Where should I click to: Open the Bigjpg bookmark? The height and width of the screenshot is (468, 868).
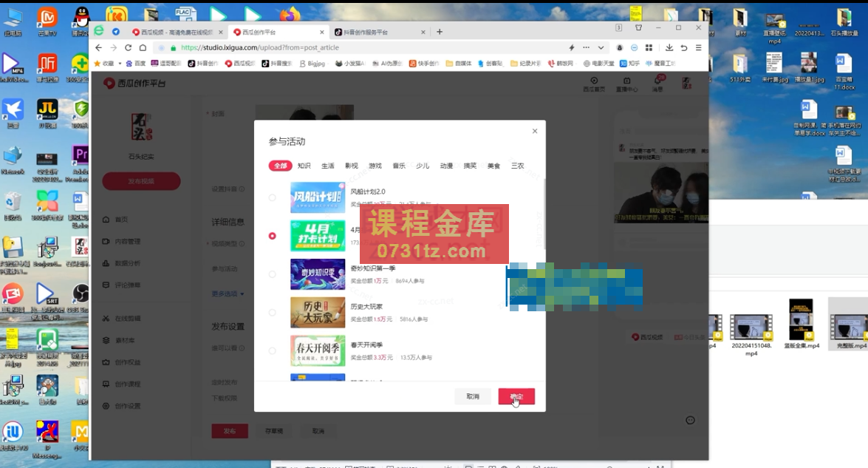click(x=312, y=64)
